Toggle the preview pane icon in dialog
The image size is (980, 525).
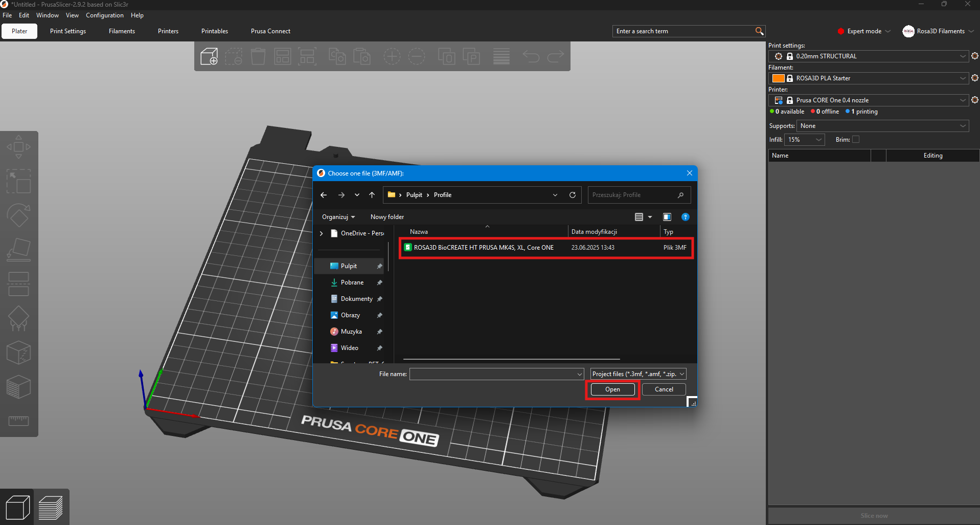(x=667, y=217)
